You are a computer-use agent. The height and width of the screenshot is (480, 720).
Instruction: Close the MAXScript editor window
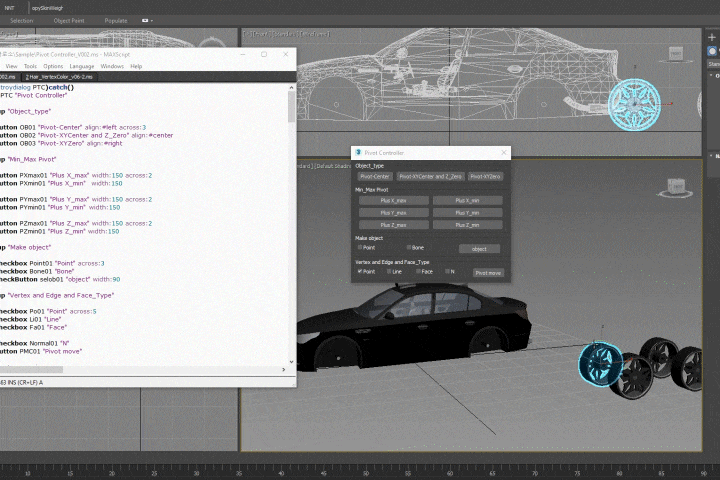point(286,54)
